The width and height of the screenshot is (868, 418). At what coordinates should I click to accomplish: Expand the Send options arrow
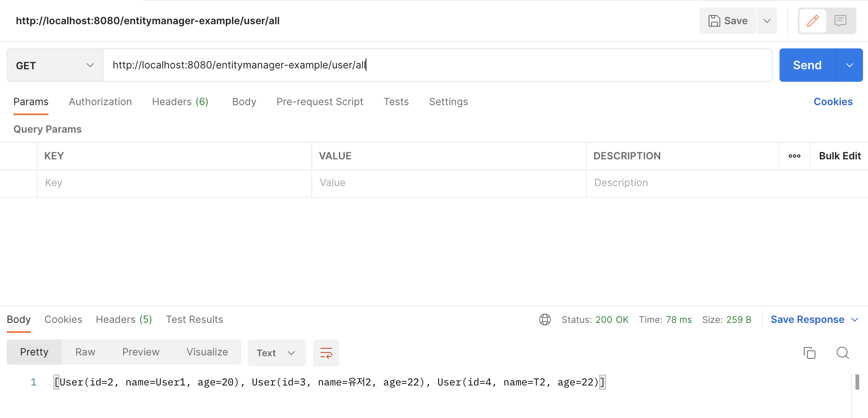[x=850, y=65]
